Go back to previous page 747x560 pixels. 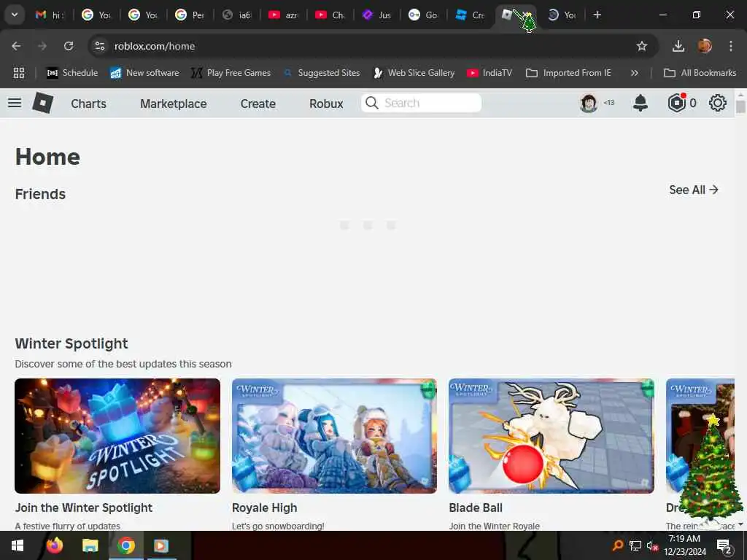click(16, 46)
